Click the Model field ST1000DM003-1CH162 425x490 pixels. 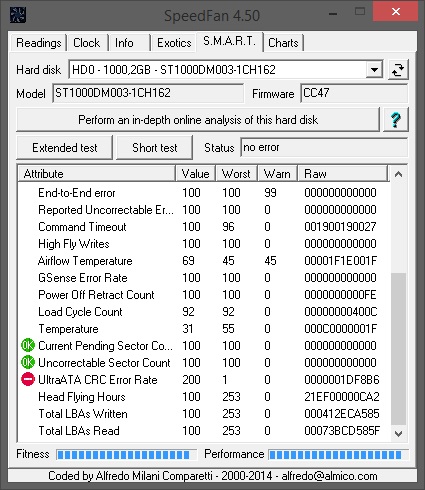[148, 93]
